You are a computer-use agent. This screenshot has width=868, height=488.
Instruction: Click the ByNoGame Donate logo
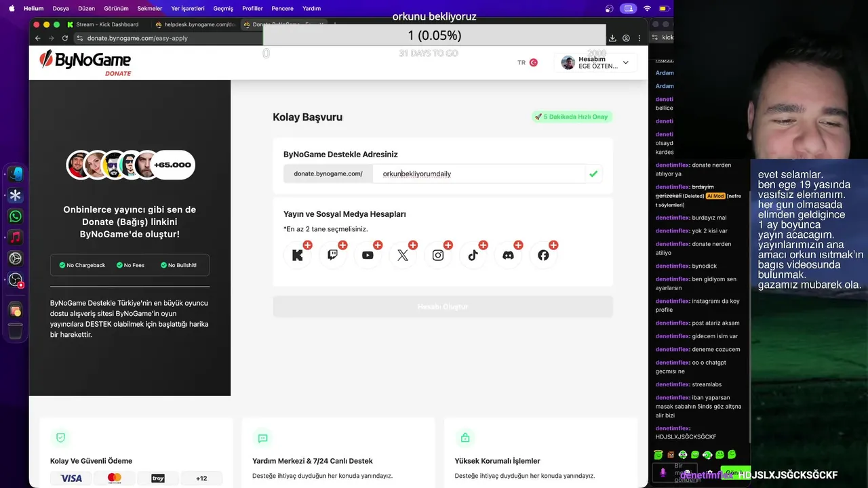[x=85, y=62]
